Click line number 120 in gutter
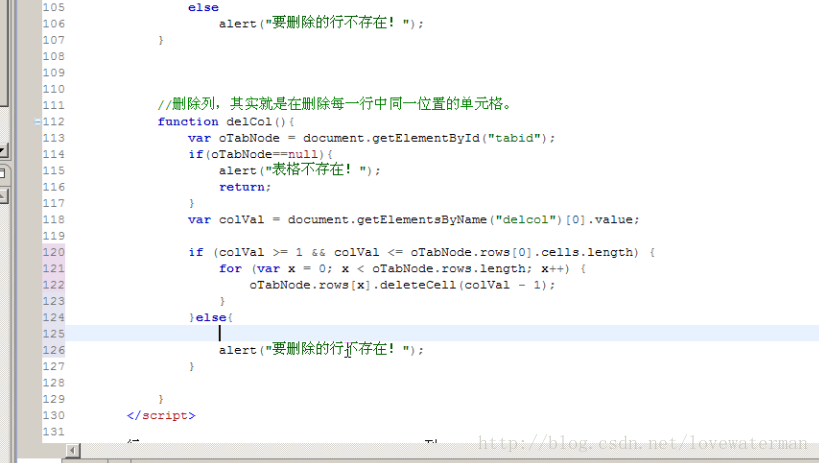The image size is (819, 463). [x=54, y=252]
